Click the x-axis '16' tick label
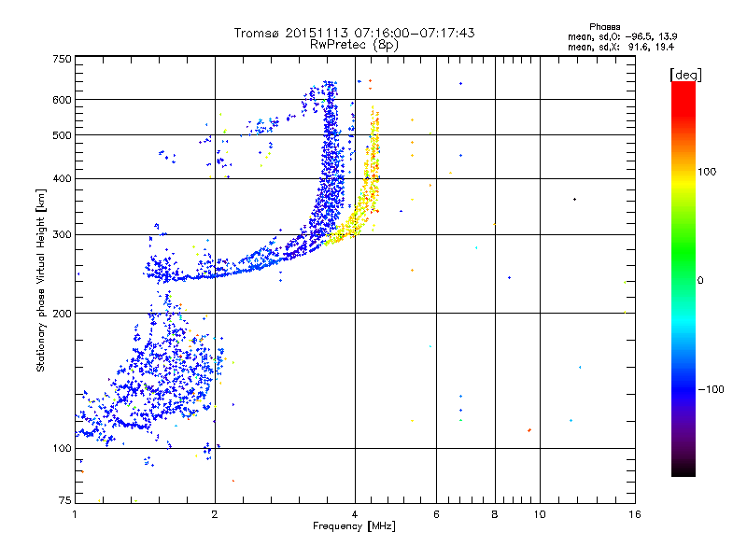 tap(635, 514)
